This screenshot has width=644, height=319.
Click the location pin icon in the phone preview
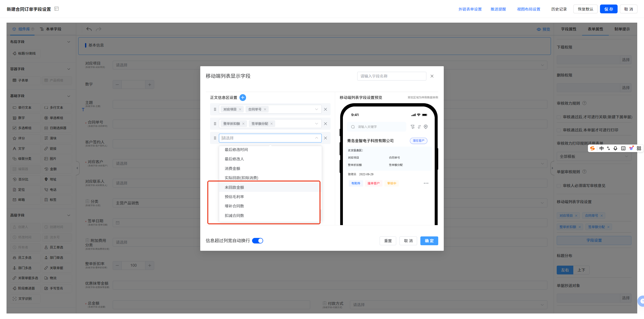(426, 127)
